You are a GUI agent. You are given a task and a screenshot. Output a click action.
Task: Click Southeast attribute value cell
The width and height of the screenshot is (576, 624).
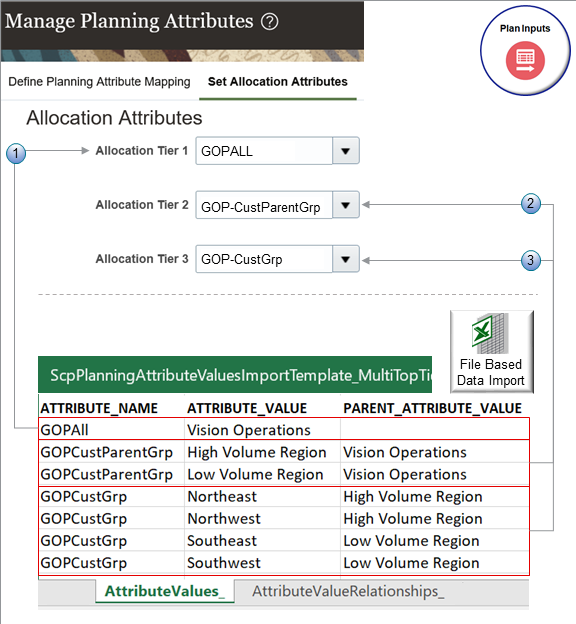[262, 541]
